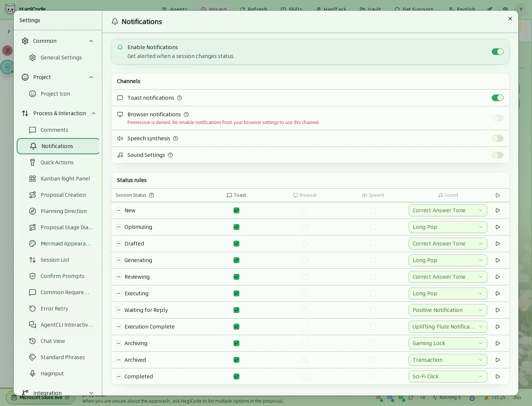Uncheck the Toast checkbox for Reviewing

[236, 277]
